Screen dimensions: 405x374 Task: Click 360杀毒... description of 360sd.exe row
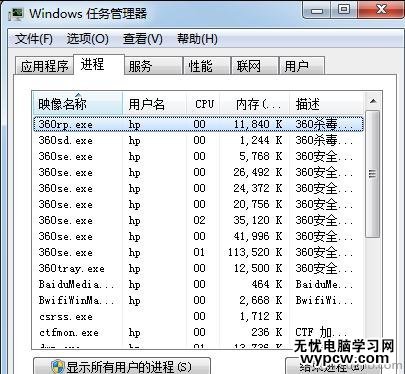point(324,140)
